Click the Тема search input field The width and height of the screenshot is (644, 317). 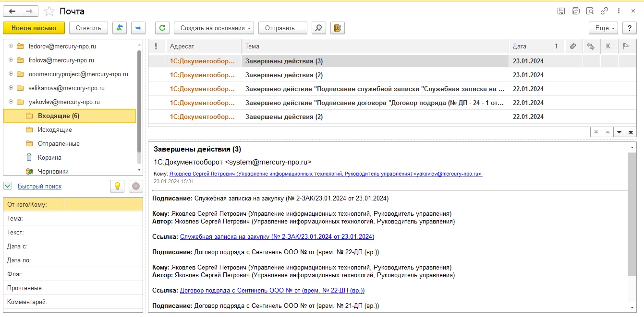point(103,218)
